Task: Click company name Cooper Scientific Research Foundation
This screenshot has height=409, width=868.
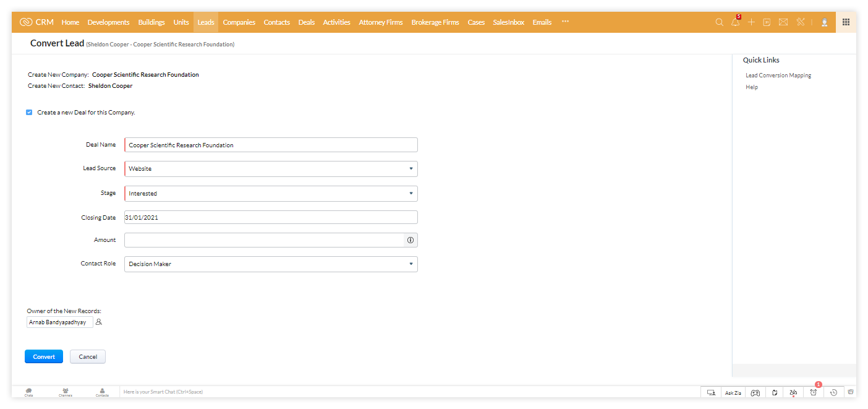Action: click(x=145, y=74)
